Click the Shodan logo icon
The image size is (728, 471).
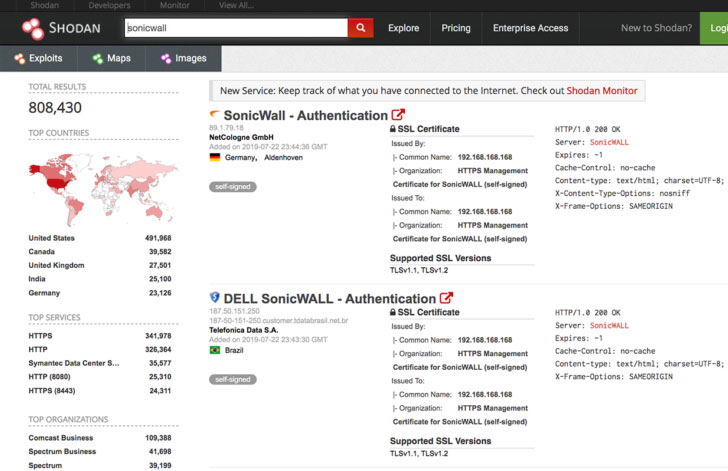[33, 28]
